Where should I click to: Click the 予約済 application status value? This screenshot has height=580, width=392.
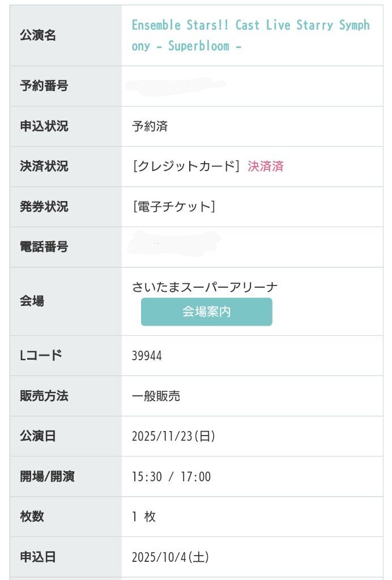(150, 126)
